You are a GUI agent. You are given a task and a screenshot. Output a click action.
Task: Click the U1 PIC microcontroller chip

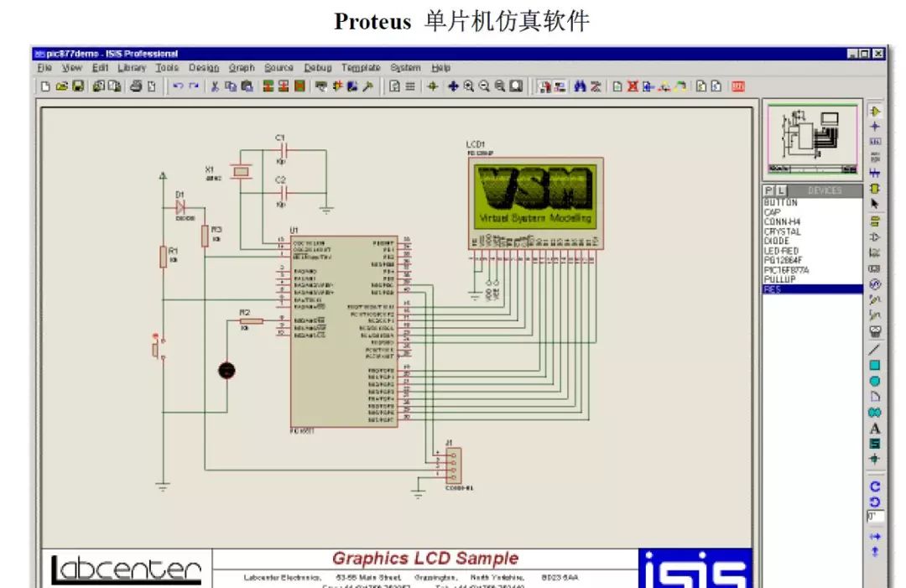(344, 331)
